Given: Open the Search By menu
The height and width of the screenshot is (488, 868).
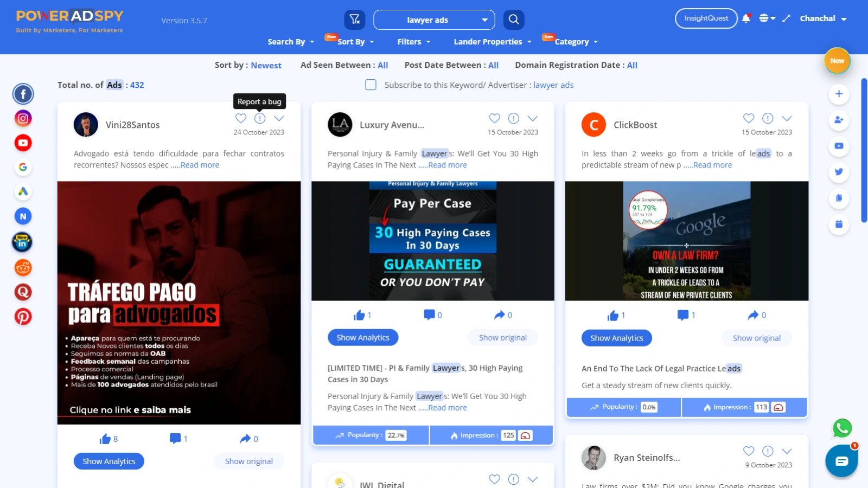Looking at the screenshot, I should coord(291,42).
